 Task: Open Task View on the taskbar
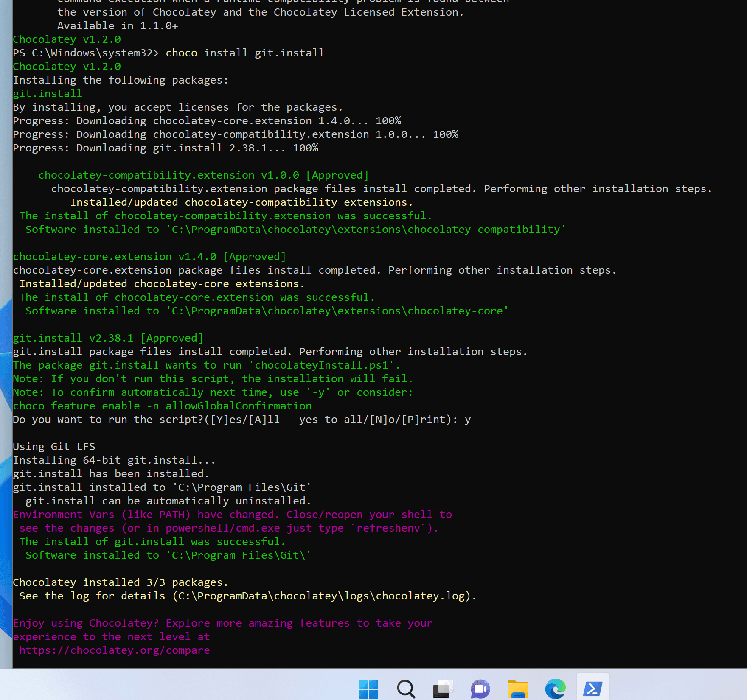tap(443, 689)
